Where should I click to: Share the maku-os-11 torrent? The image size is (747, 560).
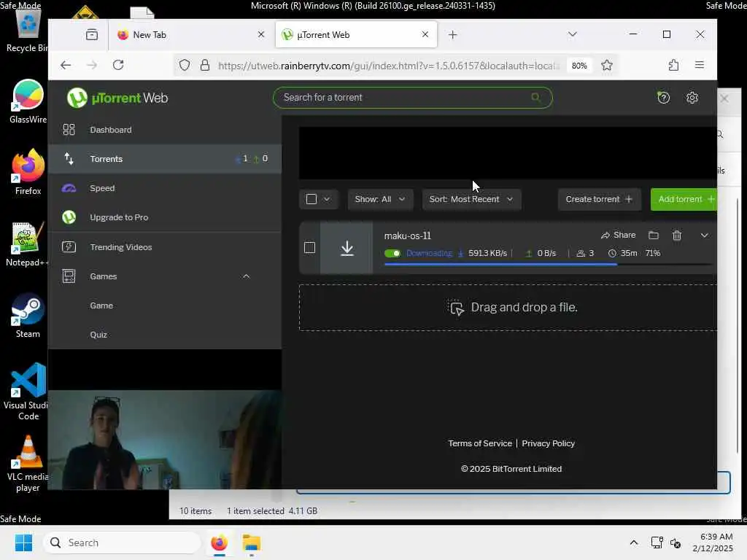click(x=619, y=236)
